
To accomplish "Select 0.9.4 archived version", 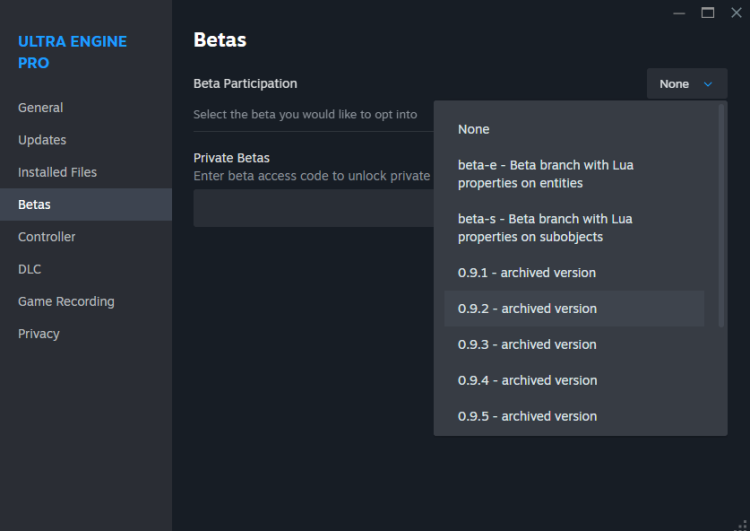I will coord(527,381).
